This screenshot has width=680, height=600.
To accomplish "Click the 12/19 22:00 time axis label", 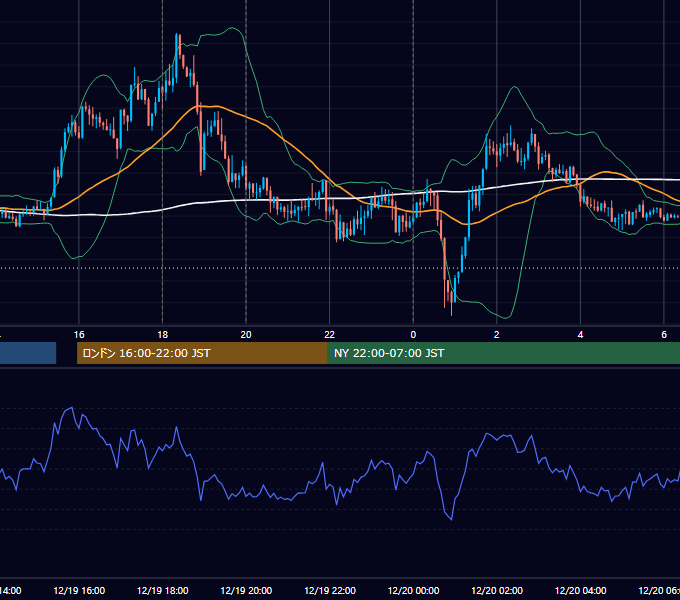I will coord(330,590).
